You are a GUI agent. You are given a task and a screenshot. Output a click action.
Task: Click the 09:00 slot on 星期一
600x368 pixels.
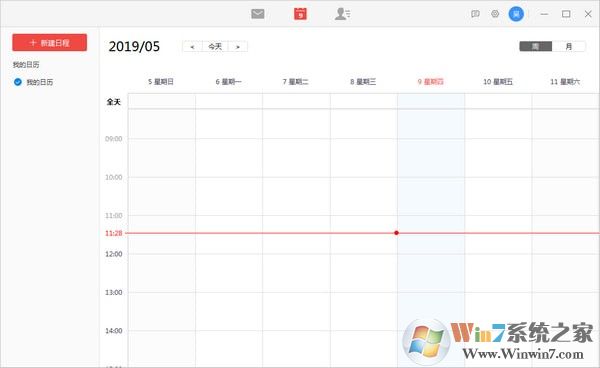229,158
